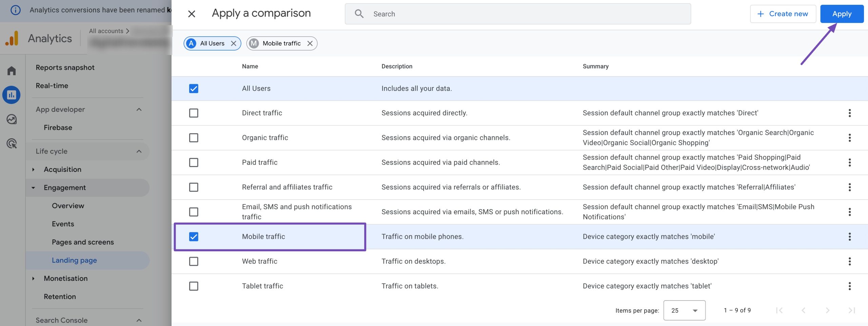
Task: Click the Apply button
Action: [x=842, y=14]
